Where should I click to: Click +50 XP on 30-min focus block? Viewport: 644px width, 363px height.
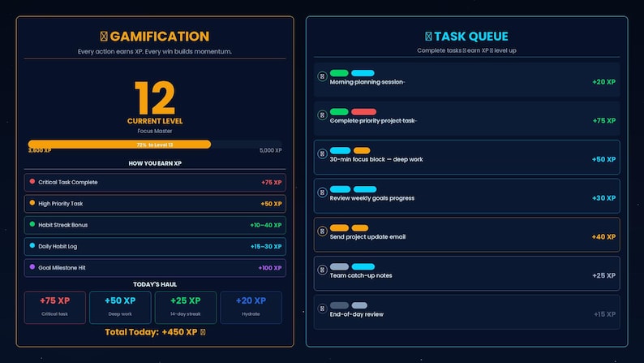(603, 159)
